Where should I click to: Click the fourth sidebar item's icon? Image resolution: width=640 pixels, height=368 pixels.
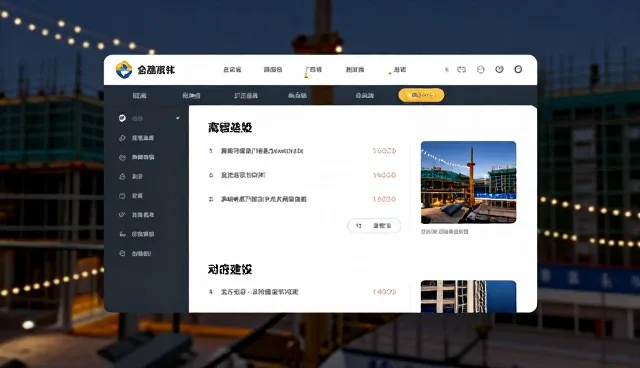pyautogui.click(x=122, y=177)
